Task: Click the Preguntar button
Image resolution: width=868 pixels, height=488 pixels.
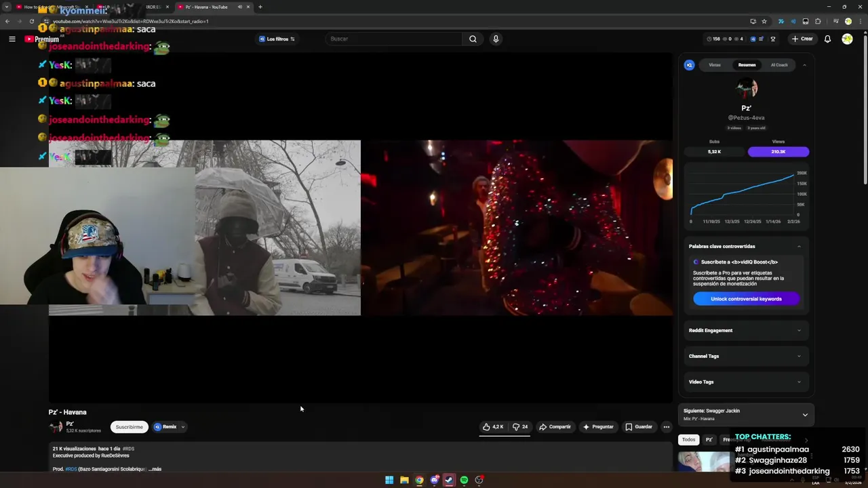Action: pos(598,427)
